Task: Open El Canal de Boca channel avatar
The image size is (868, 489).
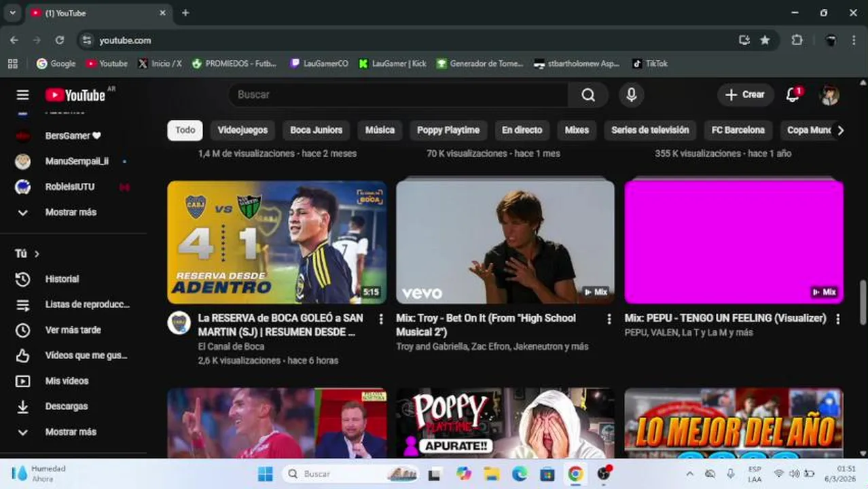Action: point(179,323)
